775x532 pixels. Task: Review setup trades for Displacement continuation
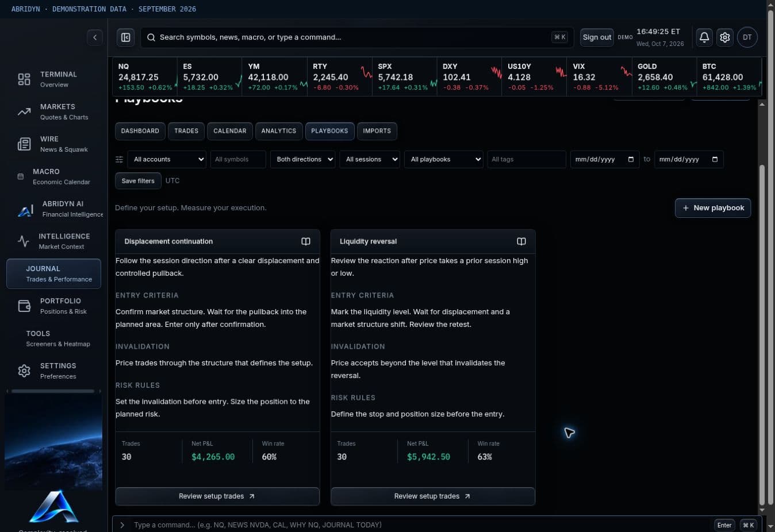(217, 496)
